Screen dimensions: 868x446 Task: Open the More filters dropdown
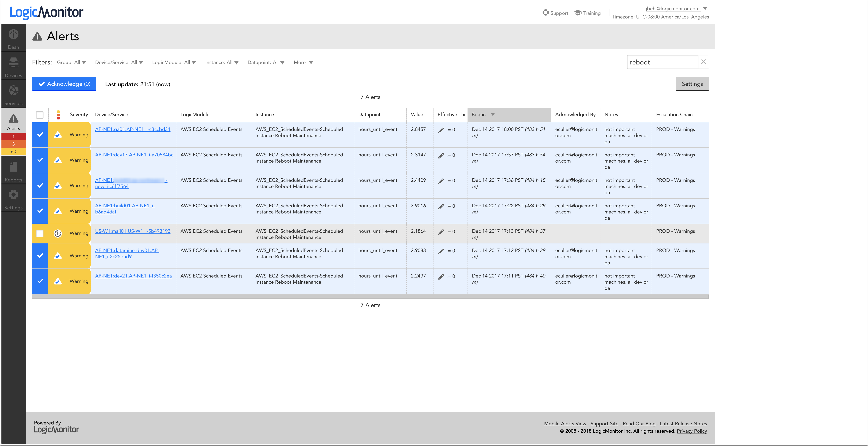pyautogui.click(x=303, y=62)
